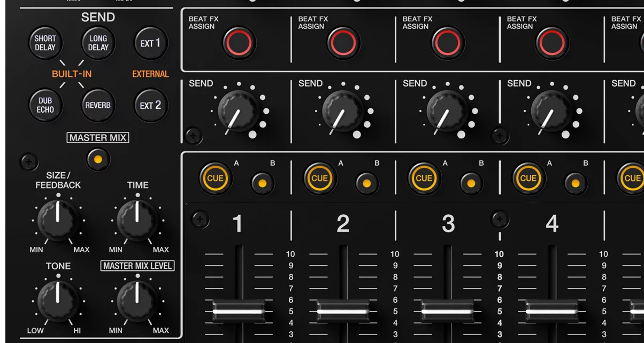Toggle channel 1 BEAT FX ASSIGN red button

pos(239,42)
